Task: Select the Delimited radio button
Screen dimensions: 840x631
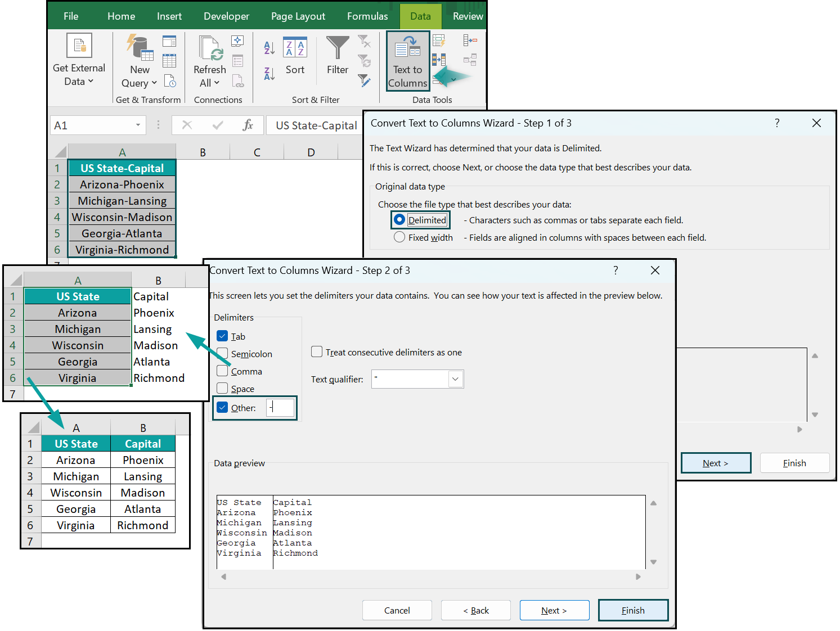Action: (x=399, y=220)
